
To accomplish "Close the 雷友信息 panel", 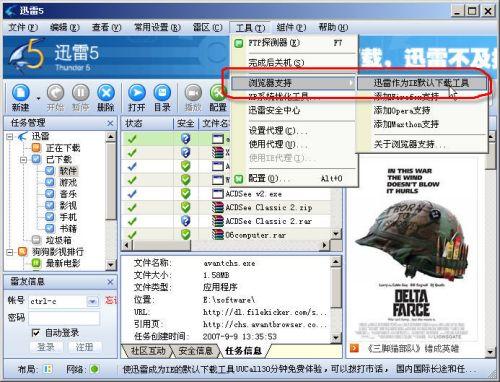I will [110, 282].
